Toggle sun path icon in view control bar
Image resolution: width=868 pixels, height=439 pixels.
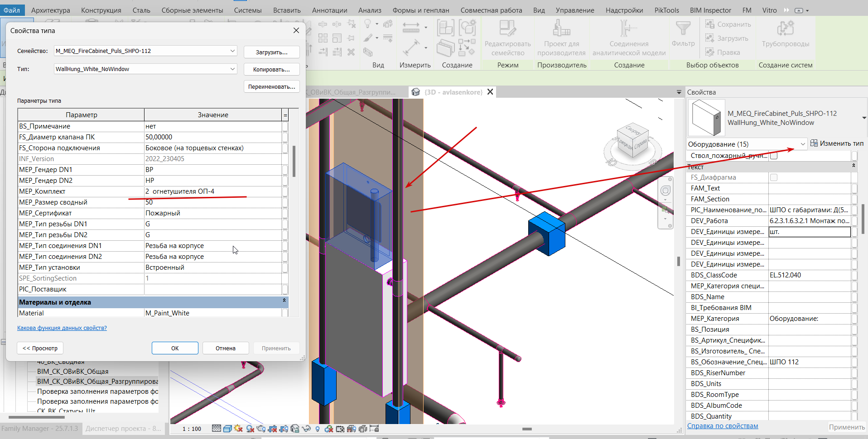click(239, 429)
